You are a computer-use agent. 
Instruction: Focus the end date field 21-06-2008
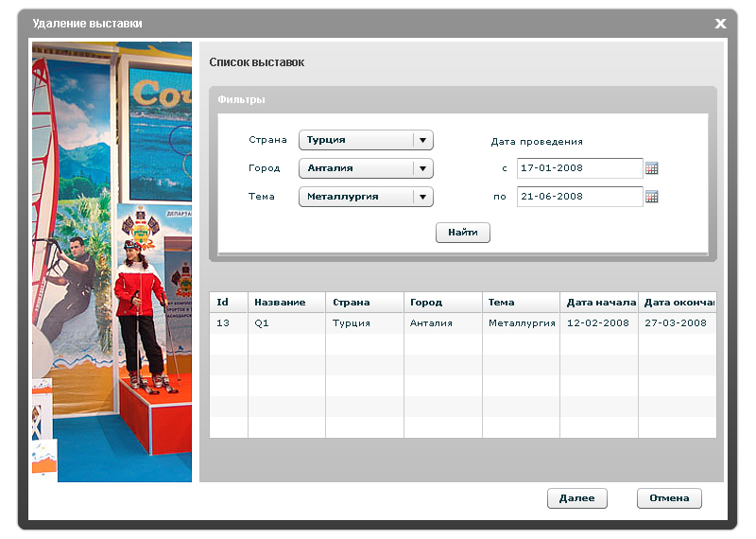[579, 197]
